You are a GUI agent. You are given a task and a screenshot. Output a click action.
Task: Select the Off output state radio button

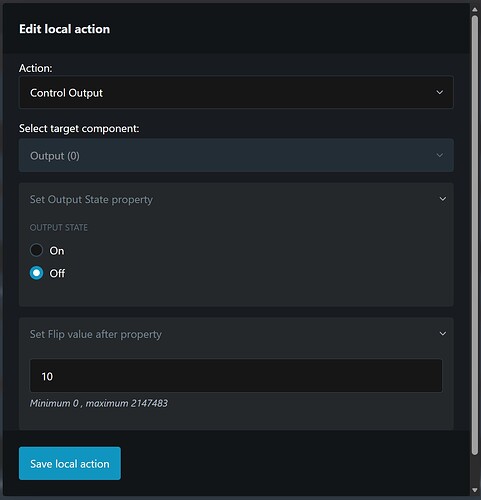36,273
